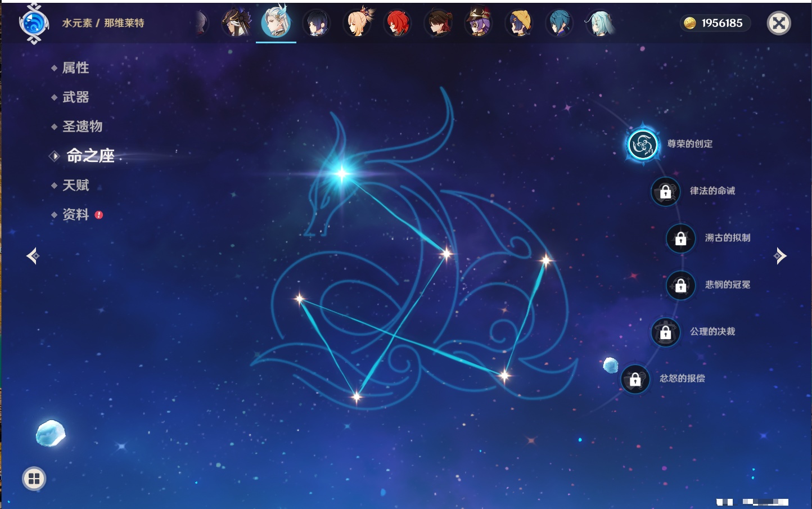Choose the yellow-beanie character portrait
Viewport: 812px width, 509px height.
[x=519, y=24]
